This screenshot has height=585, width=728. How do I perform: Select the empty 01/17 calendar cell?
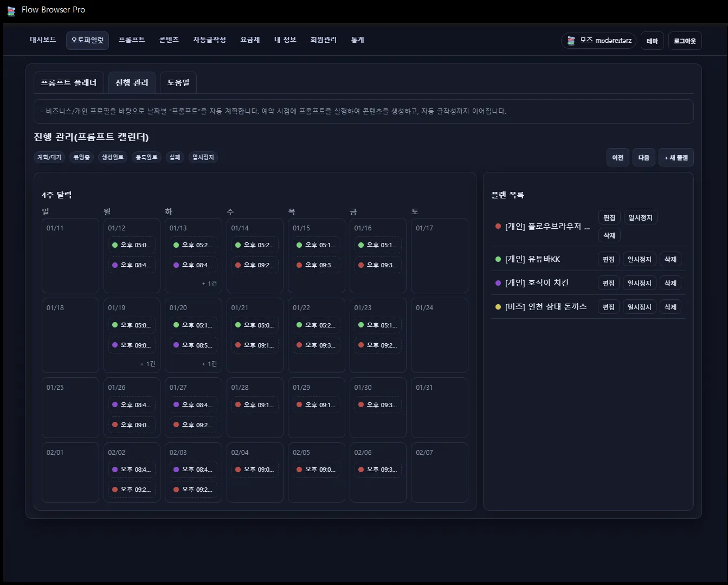439,255
